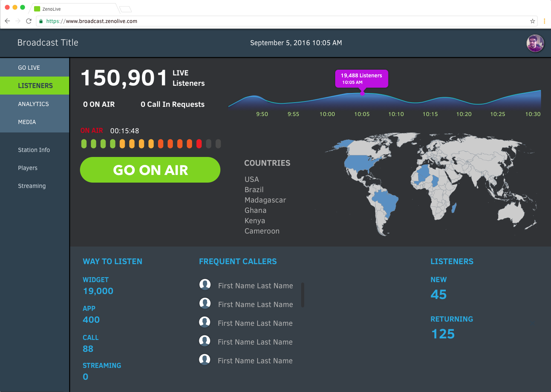551x392 pixels.
Task: Select USA in the countries list
Action: [252, 179]
